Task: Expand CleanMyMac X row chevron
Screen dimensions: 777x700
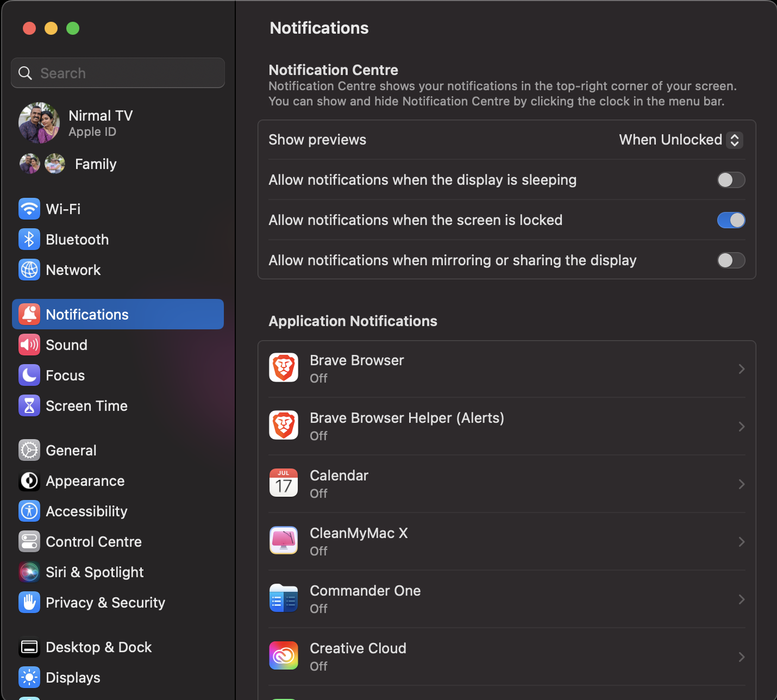Action: (x=742, y=542)
